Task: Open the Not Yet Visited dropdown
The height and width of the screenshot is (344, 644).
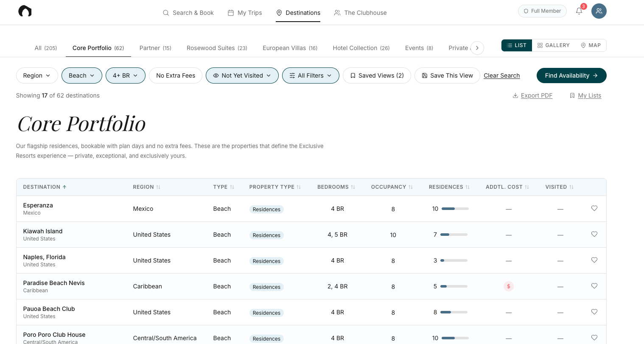Action: 242,76
